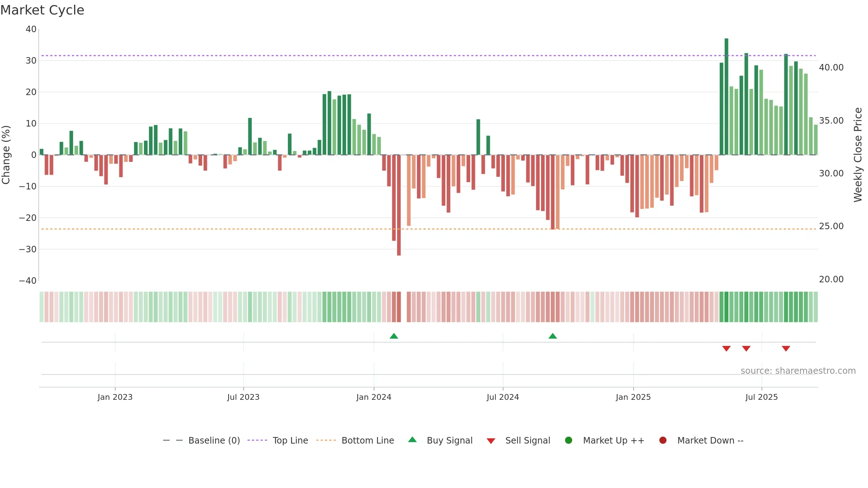This screenshot has width=868, height=488.
Task: Toggle the Buy Signal legend label
Action: pyautogui.click(x=450, y=441)
